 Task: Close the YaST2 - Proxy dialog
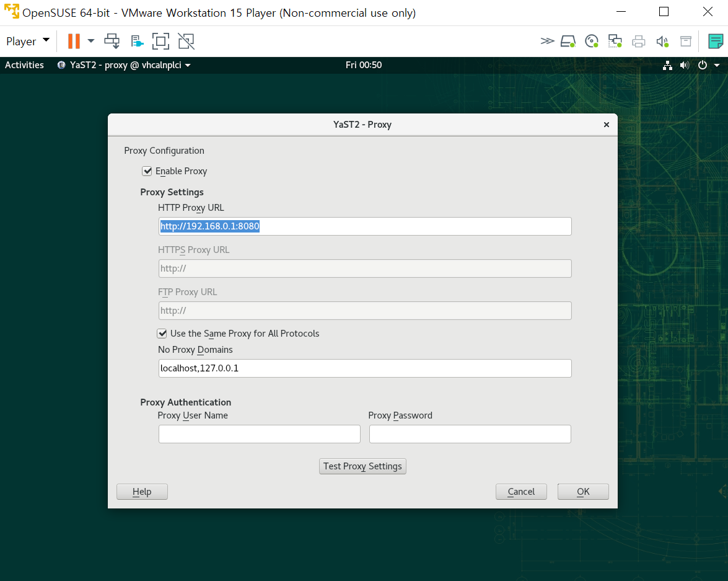click(607, 125)
